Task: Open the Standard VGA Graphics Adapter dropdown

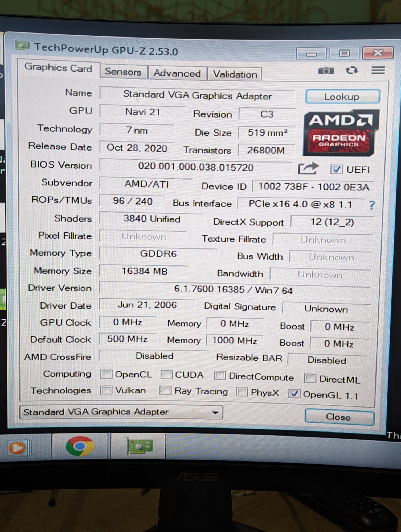Action: pos(121,413)
